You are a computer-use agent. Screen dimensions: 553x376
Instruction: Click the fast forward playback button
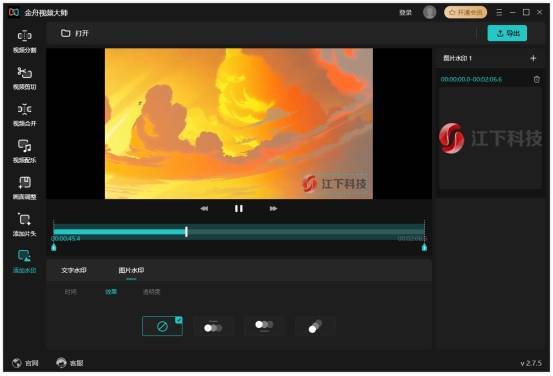(273, 209)
